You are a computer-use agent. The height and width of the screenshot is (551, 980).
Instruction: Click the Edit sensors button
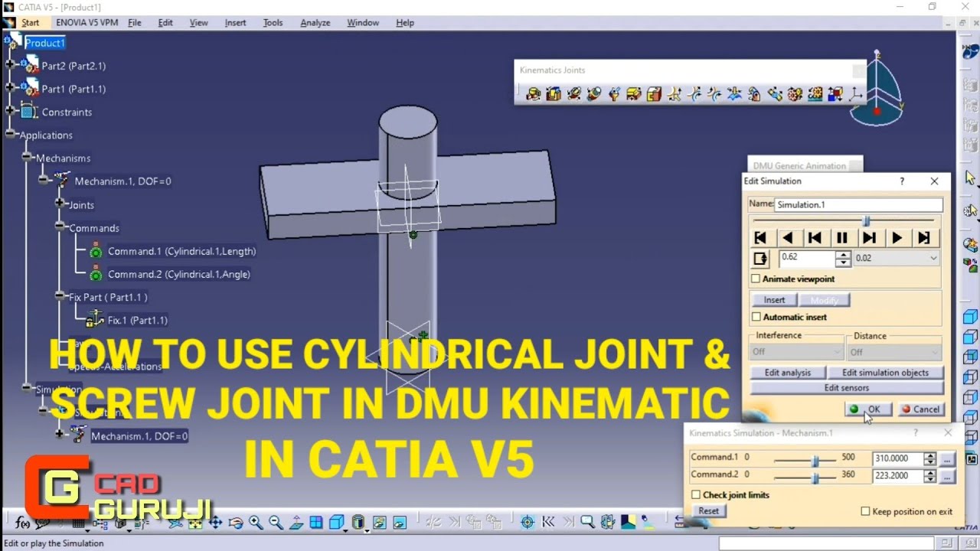point(846,388)
